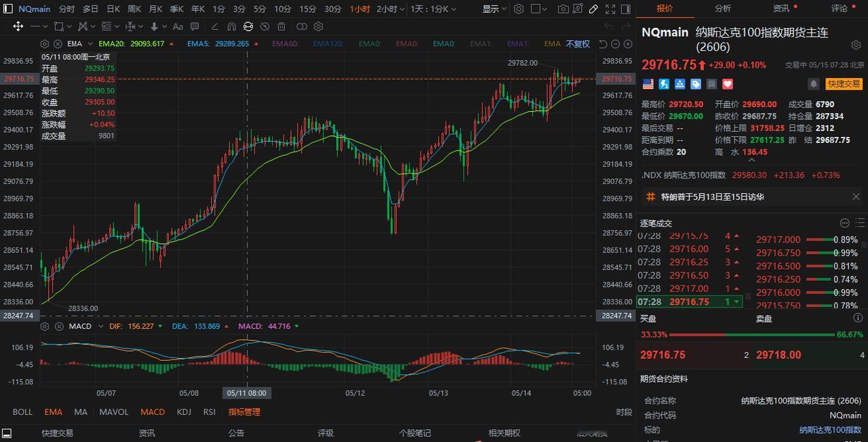Toggle the KDJ sub-indicator

tap(184, 411)
